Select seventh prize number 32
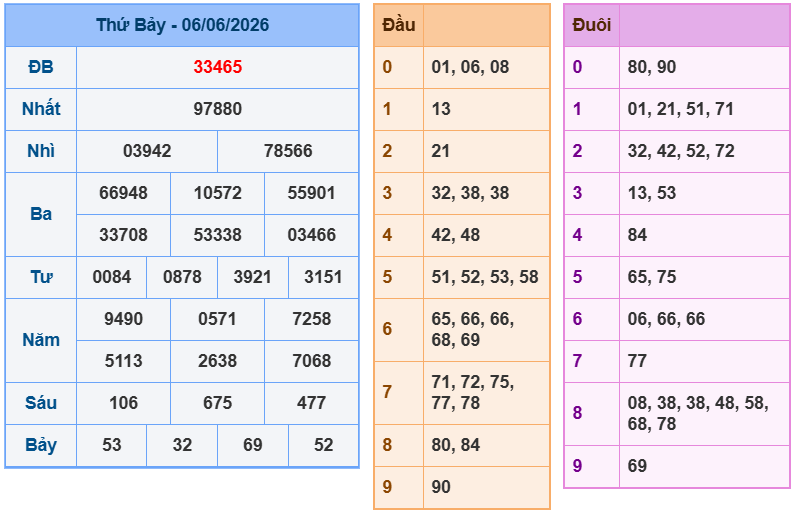Image resolution: width=795 pixels, height=521 pixels. (x=182, y=445)
